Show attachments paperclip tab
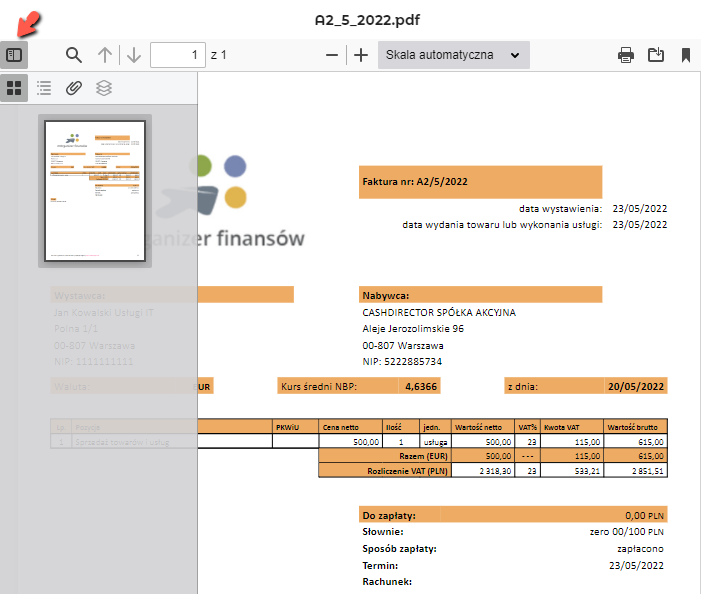Viewport: 701px width, 594px height. tap(74, 88)
